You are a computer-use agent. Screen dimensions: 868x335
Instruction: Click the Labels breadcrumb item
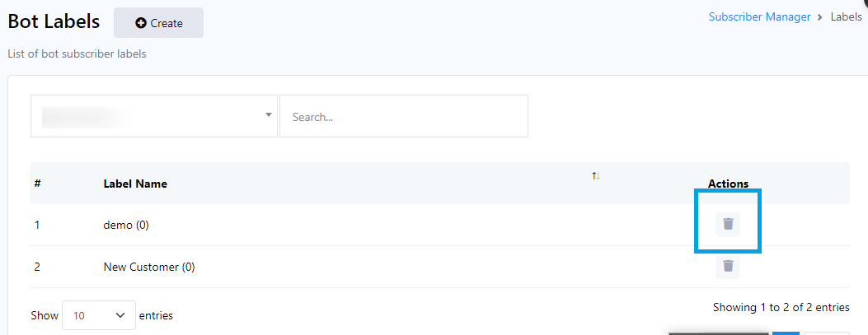coord(846,17)
